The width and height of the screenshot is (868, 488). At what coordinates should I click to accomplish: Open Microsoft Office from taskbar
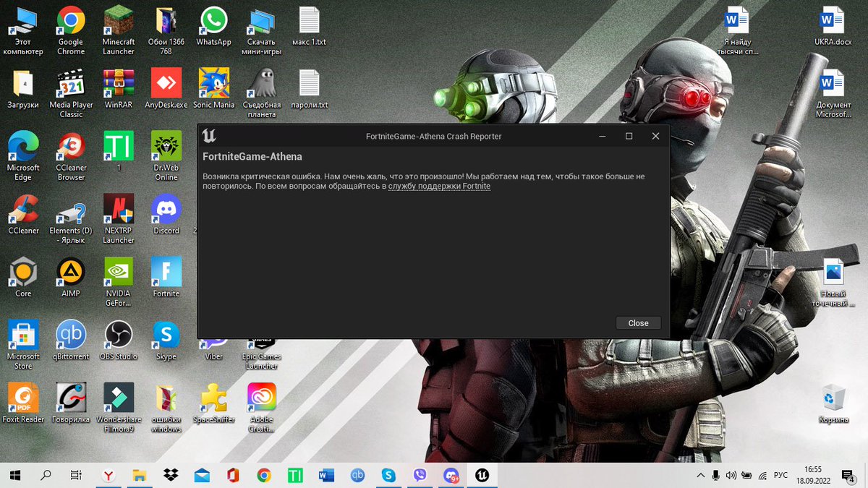(x=233, y=475)
